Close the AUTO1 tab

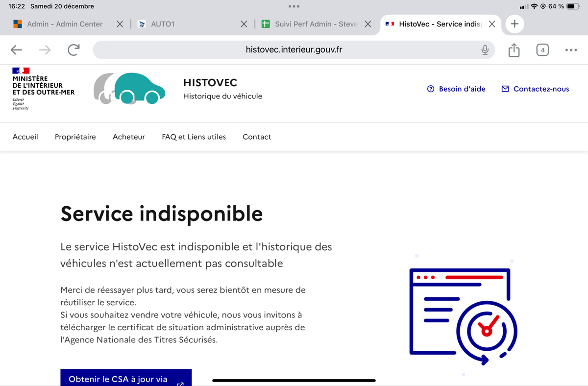[x=244, y=24]
